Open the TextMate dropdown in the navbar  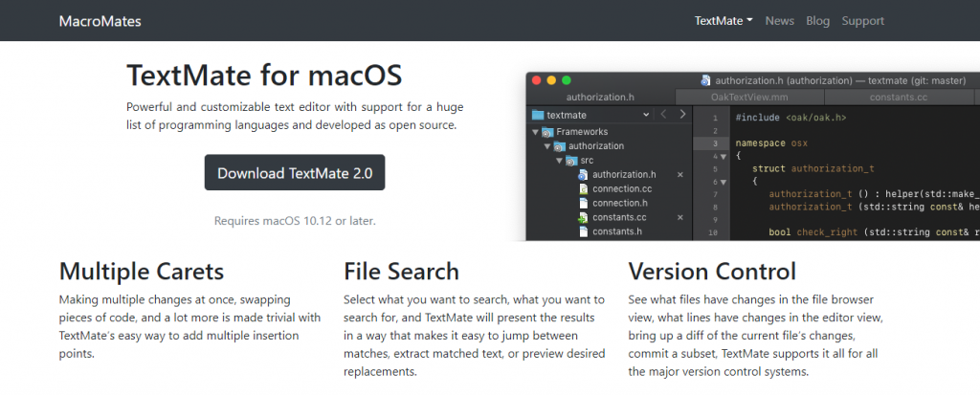(x=723, y=21)
